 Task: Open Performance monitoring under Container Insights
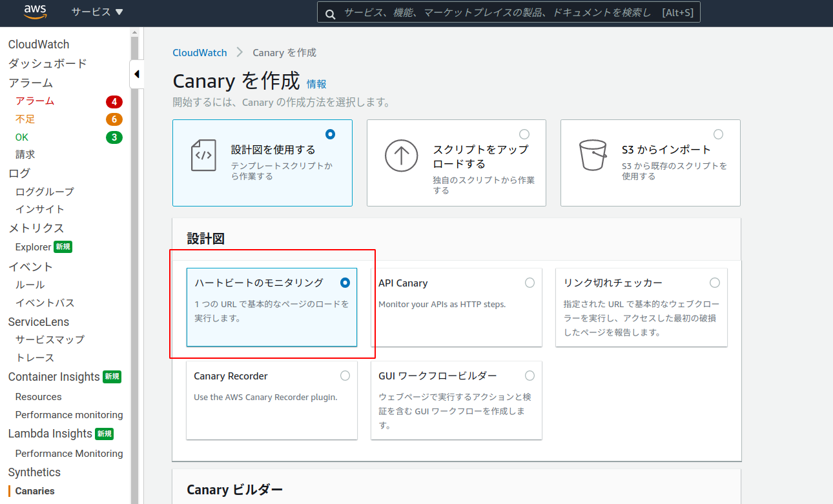coord(69,415)
